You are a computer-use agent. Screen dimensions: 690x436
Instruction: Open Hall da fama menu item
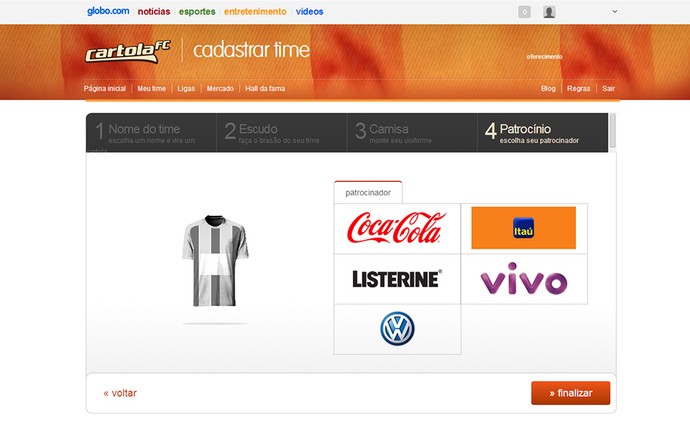[263, 88]
